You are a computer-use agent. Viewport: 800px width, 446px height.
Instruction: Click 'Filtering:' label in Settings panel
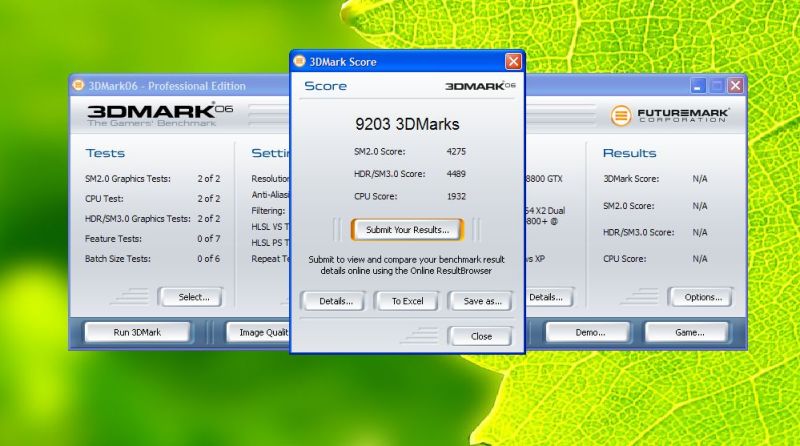coord(268,210)
